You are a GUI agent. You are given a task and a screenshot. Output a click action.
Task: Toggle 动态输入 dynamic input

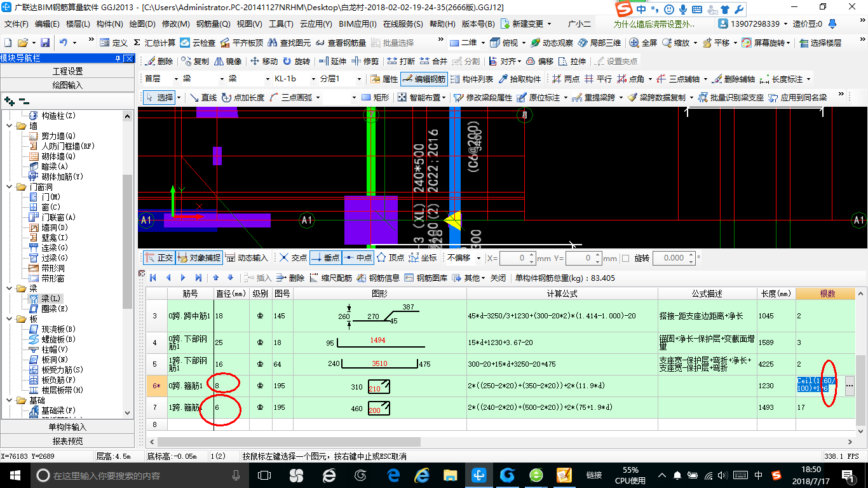tap(247, 257)
